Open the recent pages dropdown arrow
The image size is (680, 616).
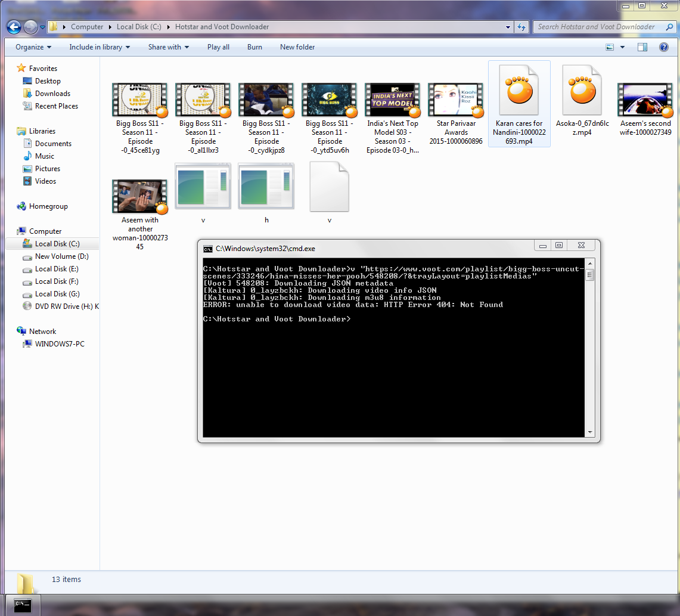(42, 27)
